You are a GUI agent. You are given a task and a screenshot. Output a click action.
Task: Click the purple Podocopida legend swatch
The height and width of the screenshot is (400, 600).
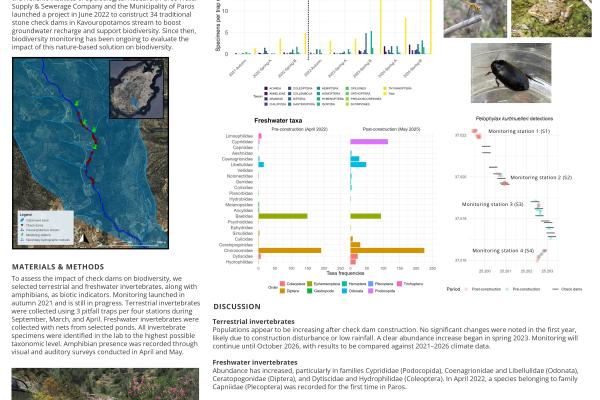pos(371,291)
